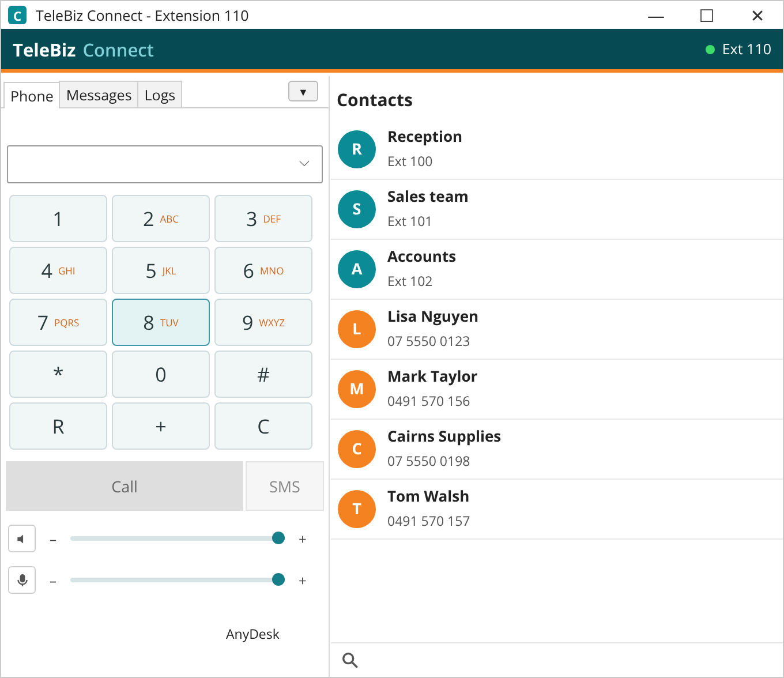Select Ext 102 under Accounts
784x678 pixels.
pyautogui.click(x=410, y=281)
